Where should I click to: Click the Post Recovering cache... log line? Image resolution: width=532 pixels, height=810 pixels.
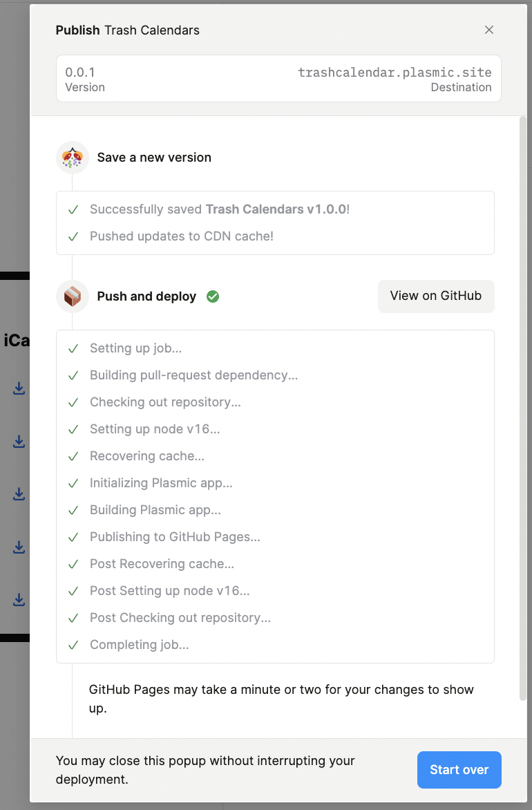pos(162,563)
